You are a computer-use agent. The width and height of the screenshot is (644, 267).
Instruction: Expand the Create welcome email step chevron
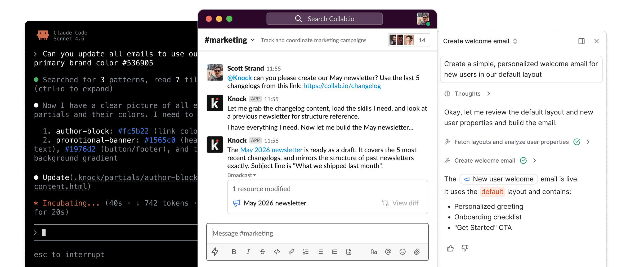click(x=535, y=161)
